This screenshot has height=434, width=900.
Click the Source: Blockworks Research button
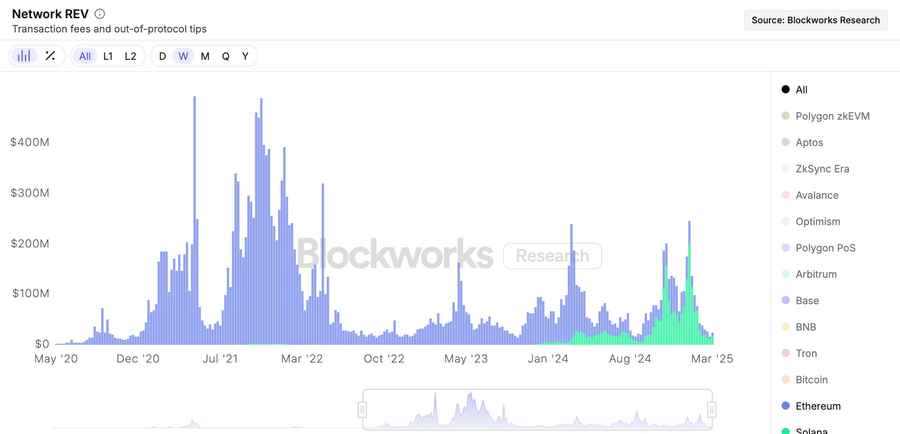pos(816,20)
